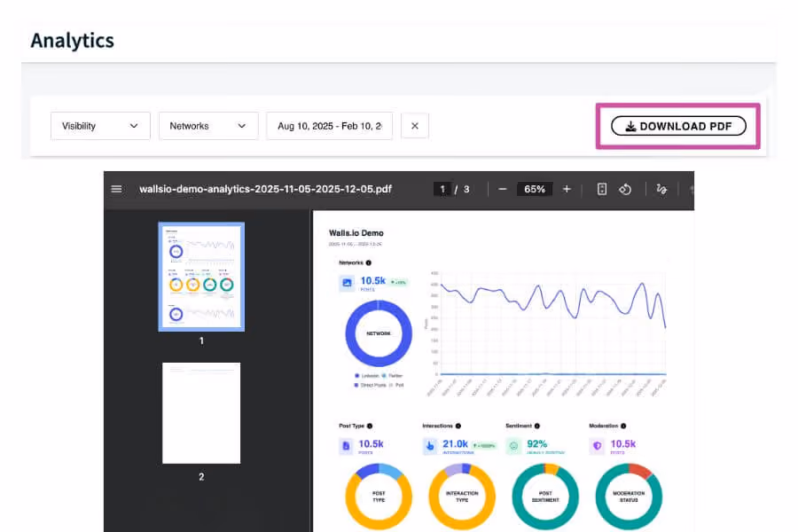Open the Networks dropdown filter
The image size is (798, 532).
pos(208,126)
